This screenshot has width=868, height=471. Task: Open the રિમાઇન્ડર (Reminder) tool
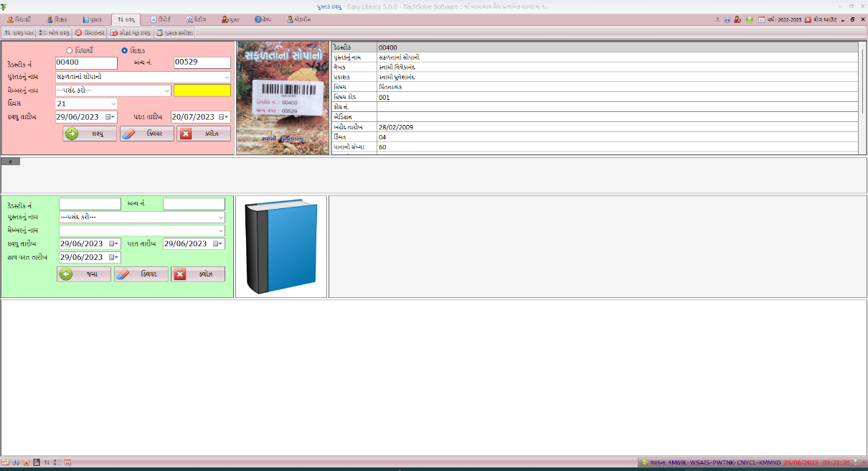pyautogui.click(x=88, y=32)
